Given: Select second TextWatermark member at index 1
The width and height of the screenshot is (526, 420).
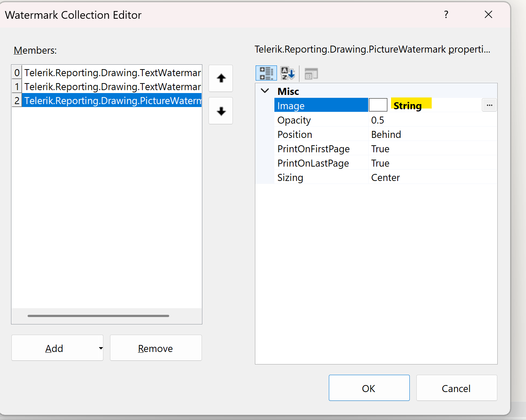Looking at the screenshot, I should tap(112, 87).
